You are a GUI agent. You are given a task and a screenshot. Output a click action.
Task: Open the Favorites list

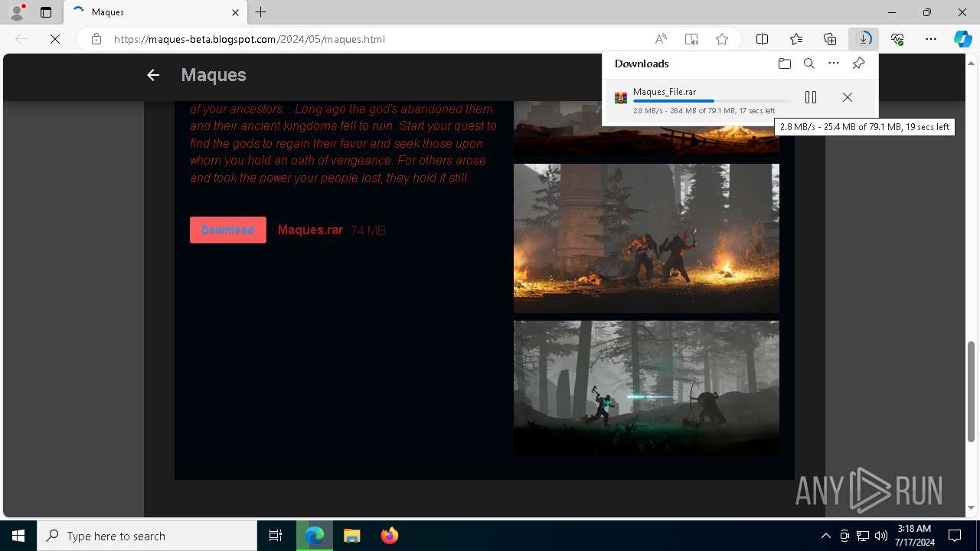tap(796, 39)
